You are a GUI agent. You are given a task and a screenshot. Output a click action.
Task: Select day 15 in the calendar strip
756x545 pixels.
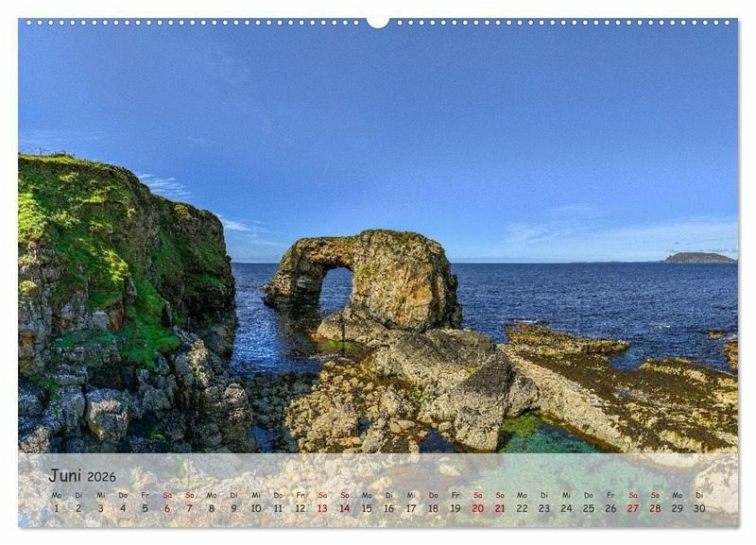coord(367,508)
